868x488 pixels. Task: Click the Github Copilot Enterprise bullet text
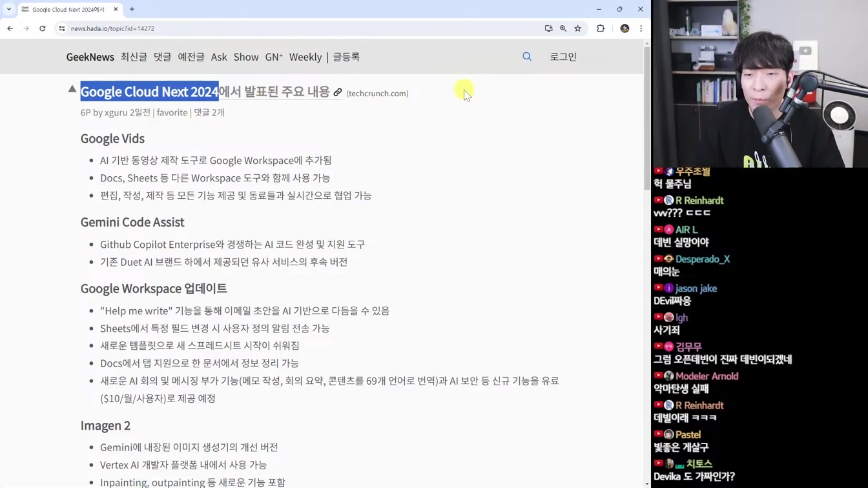click(x=232, y=244)
